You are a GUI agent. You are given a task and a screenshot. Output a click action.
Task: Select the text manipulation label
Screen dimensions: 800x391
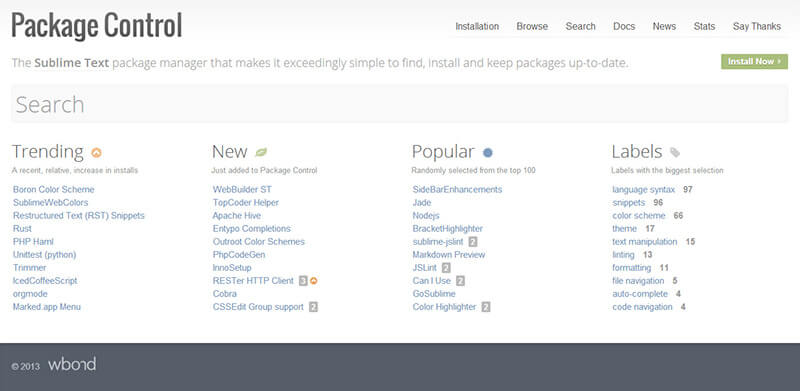645,242
